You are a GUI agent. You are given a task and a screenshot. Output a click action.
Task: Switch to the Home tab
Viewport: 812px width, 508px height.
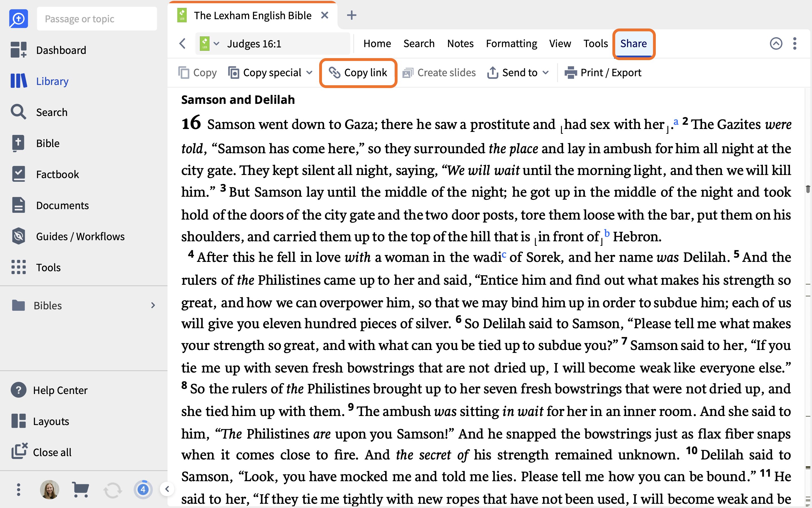coord(377,43)
